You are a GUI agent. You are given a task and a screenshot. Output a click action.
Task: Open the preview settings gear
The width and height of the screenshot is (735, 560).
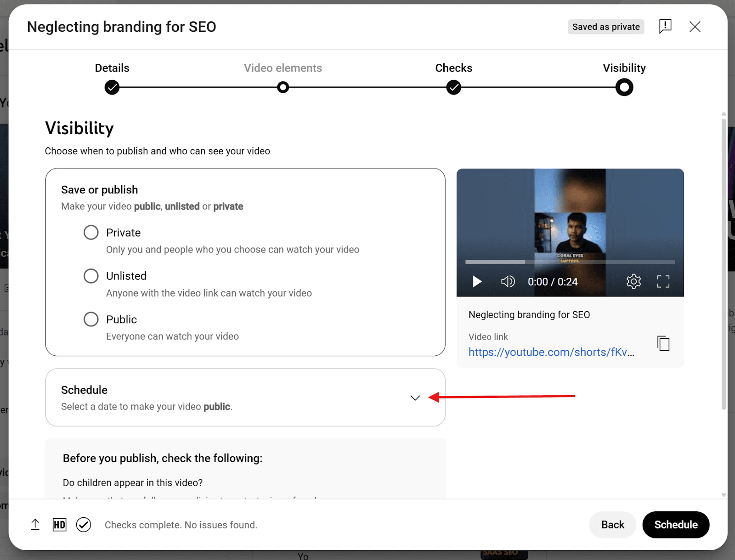click(633, 281)
